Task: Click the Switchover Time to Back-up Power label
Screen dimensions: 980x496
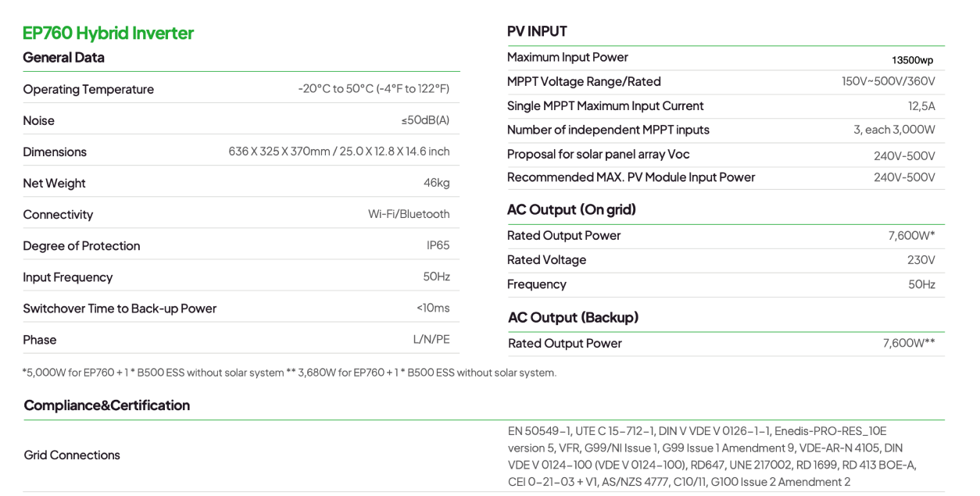Action: tap(120, 309)
